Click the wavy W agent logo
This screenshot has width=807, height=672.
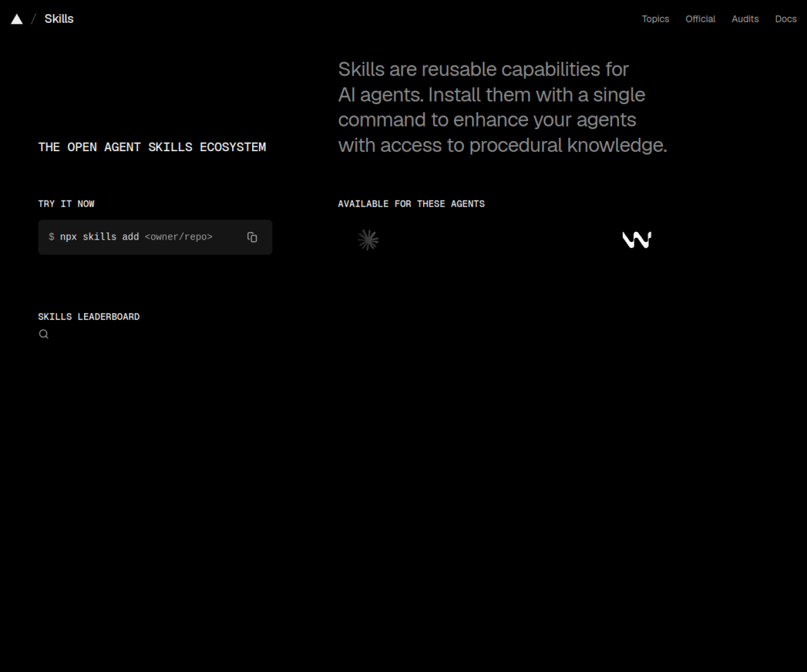coord(637,240)
